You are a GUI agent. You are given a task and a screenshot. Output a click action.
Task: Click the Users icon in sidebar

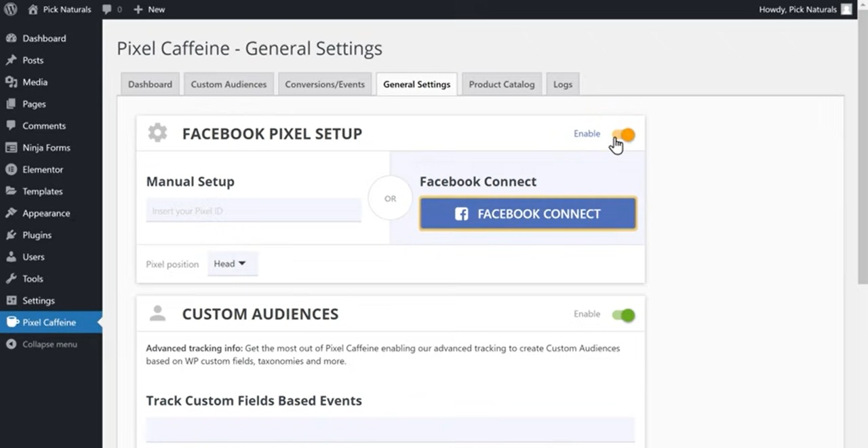tap(11, 257)
